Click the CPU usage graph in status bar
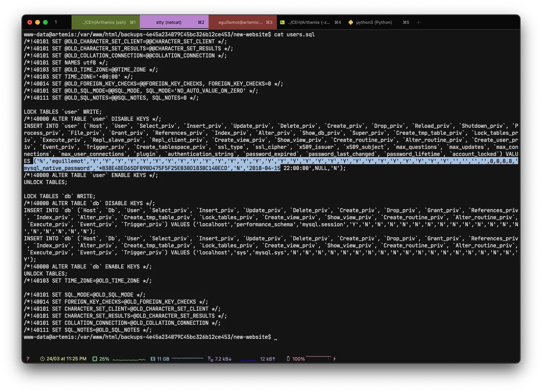The width and height of the screenshot is (542, 392). (x=129, y=359)
